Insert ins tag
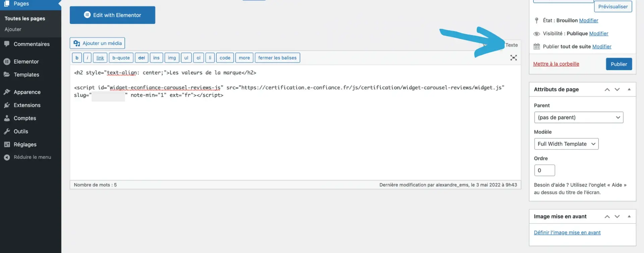This screenshot has height=253, width=644. pos(156,58)
